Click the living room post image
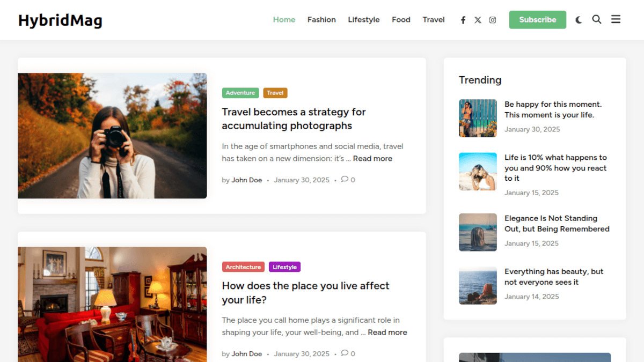The image size is (644, 362). point(112,304)
